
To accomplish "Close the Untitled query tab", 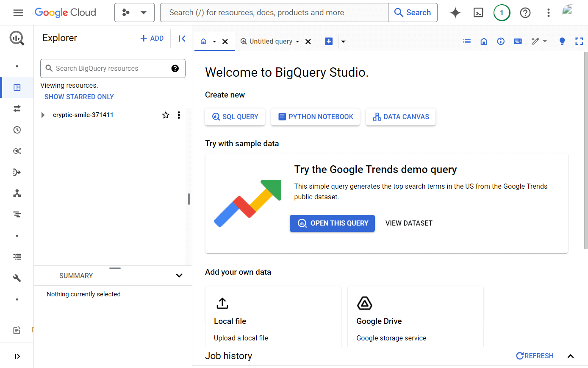I will pos(308,42).
